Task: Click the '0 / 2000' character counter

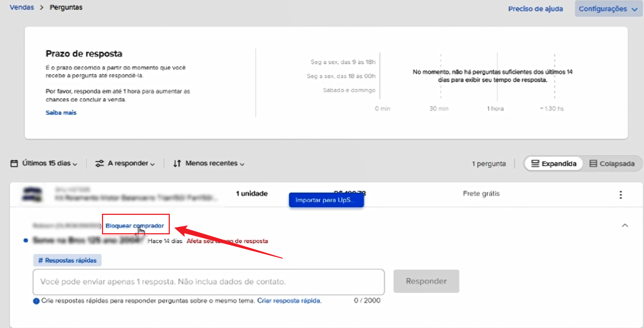Action: point(367,300)
